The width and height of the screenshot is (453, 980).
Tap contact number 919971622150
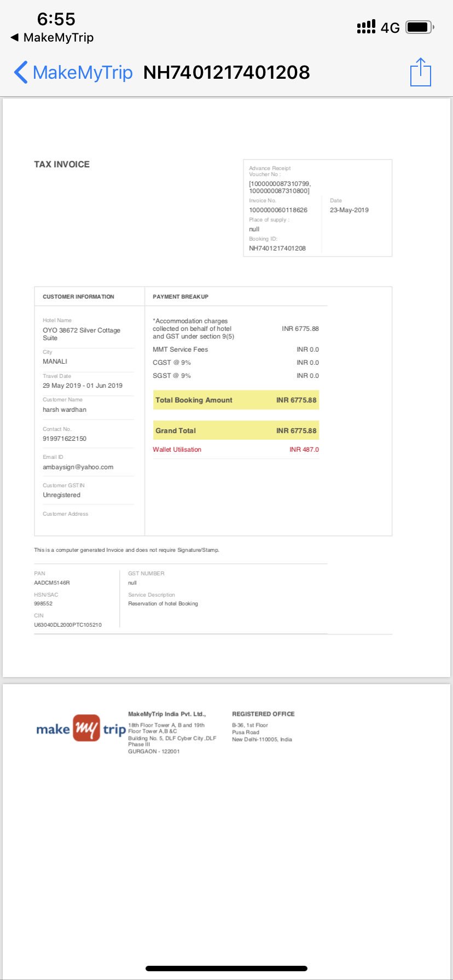[65, 439]
